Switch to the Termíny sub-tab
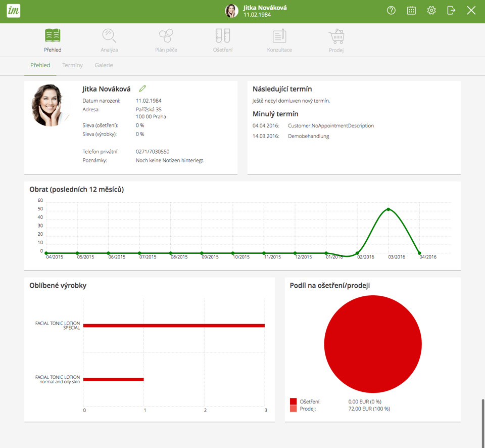Screen dimensions: 485x448 coord(72,65)
